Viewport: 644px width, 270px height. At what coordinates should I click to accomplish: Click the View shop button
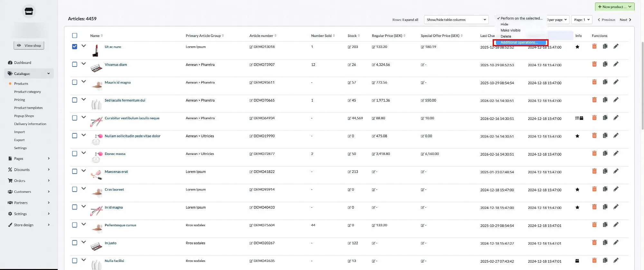[29, 46]
